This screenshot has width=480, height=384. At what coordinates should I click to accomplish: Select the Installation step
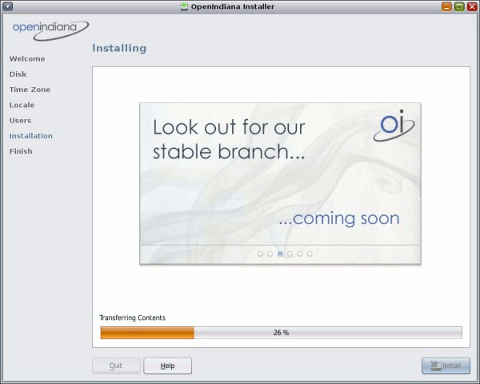(31, 136)
